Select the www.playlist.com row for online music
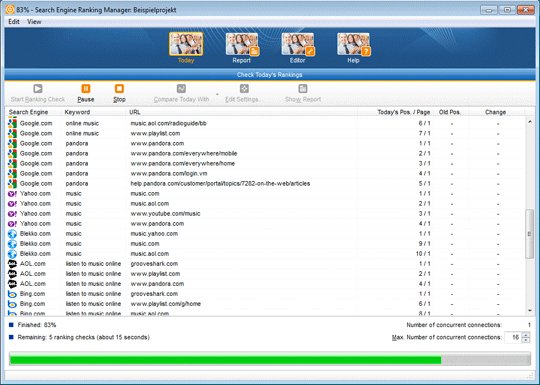Viewport: 540px width, 385px height. (x=265, y=133)
